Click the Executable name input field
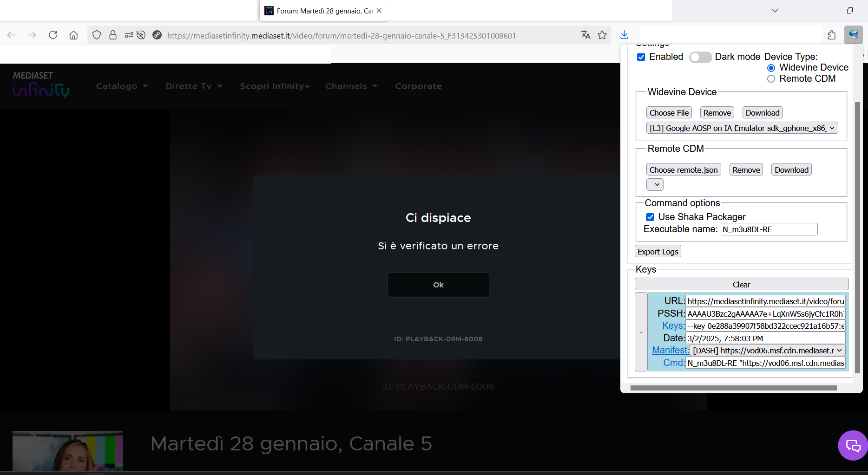The height and width of the screenshot is (475, 868). pos(769,229)
